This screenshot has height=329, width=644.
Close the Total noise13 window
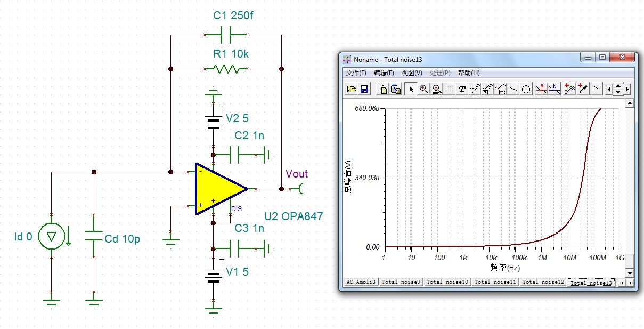tap(622, 57)
